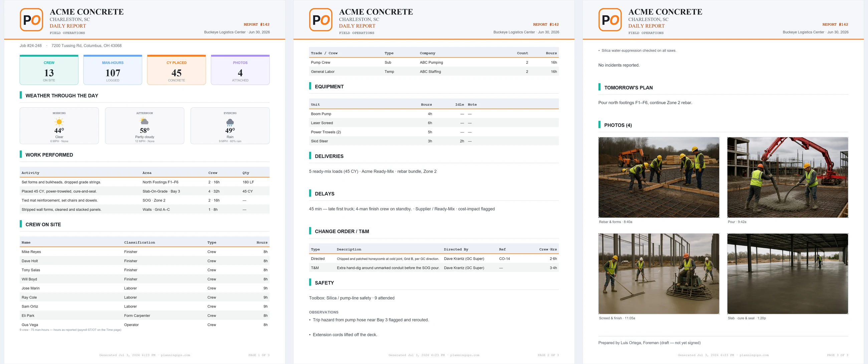Image resolution: width=868 pixels, height=364 pixels.
Task: Click the Boom Pump equipment row
Action: coord(434,114)
